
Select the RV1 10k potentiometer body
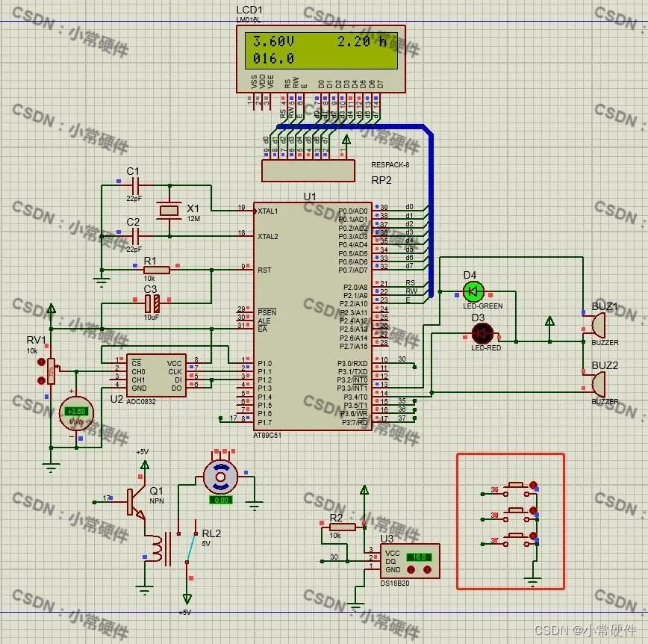pos(51,371)
